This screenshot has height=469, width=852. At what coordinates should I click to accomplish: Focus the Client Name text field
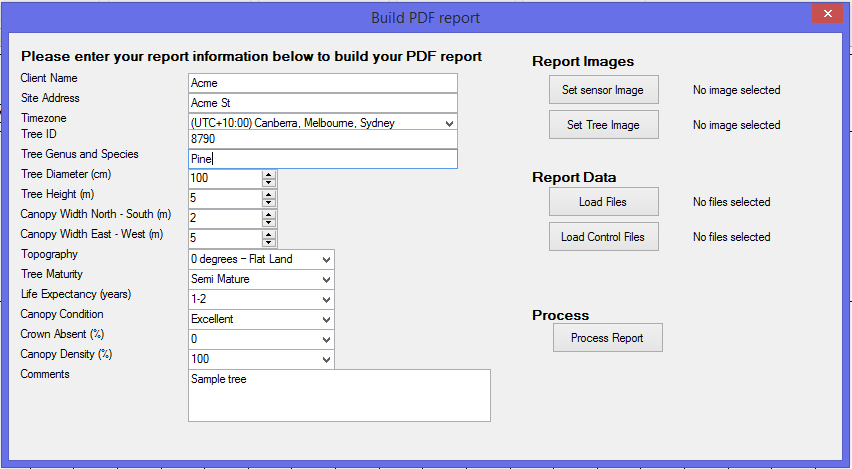[x=323, y=83]
